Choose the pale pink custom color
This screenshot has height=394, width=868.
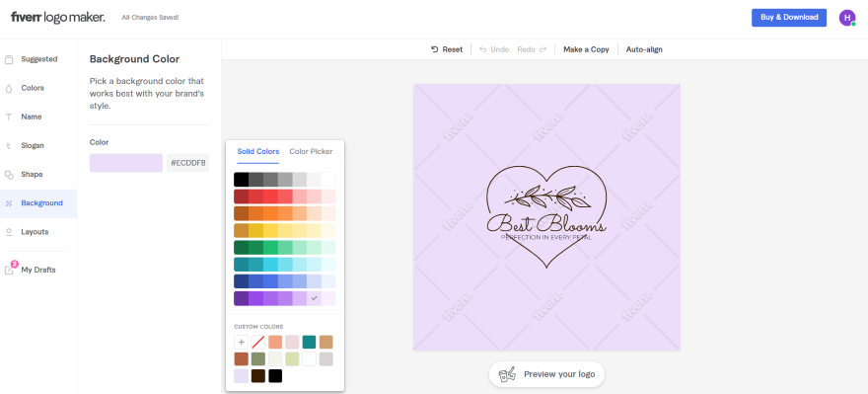click(292, 342)
